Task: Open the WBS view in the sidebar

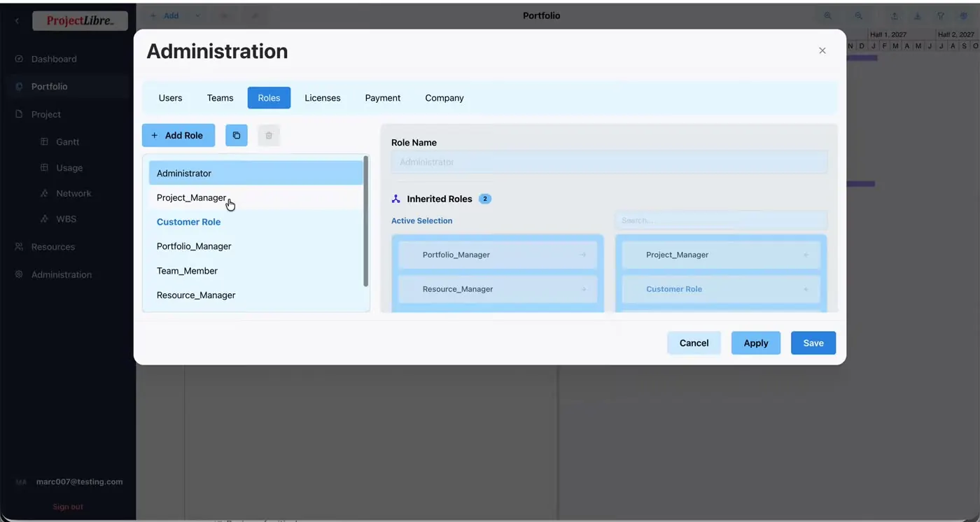Action: pyautogui.click(x=66, y=219)
